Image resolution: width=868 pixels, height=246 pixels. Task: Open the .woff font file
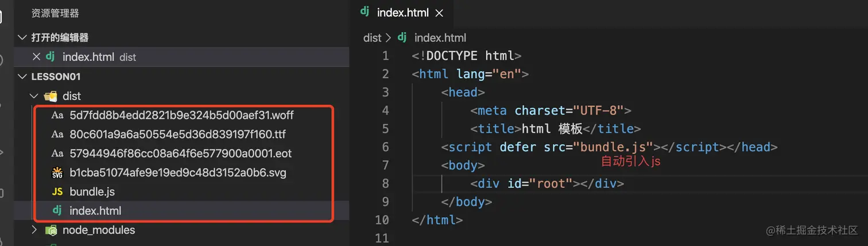click(181, 115)
